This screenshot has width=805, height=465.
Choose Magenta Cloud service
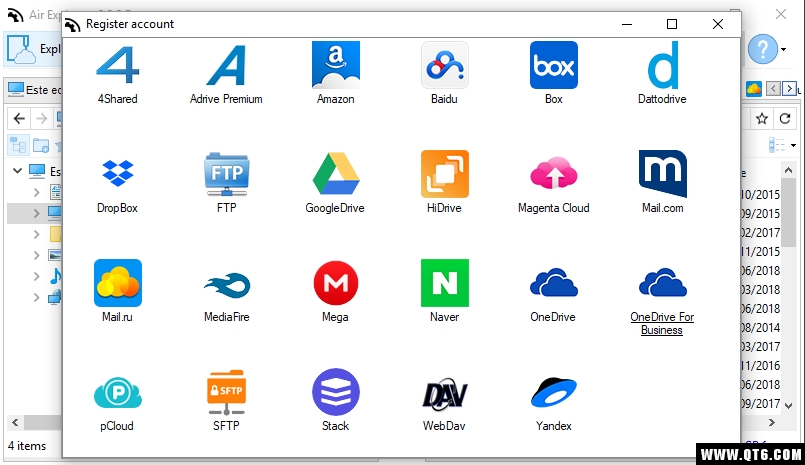553,183
